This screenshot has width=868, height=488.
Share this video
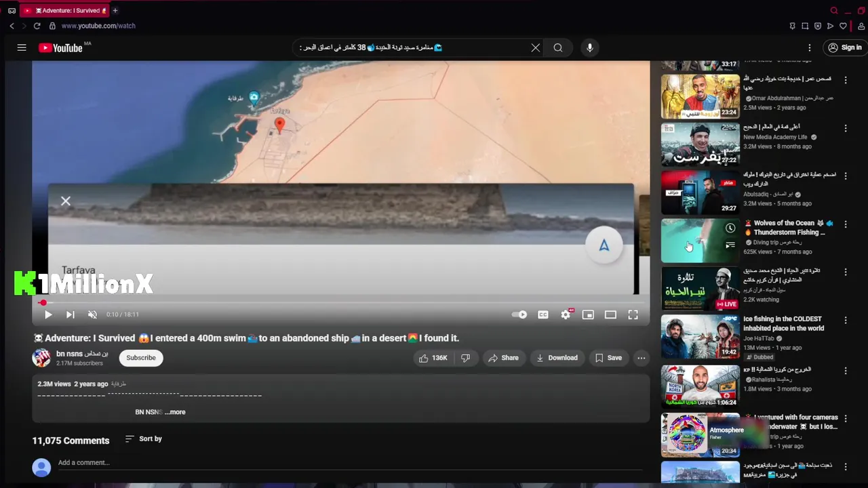[503, 358]
